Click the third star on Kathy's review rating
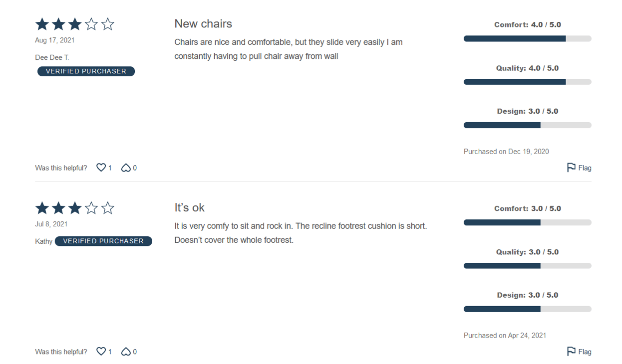 (74, 208)
